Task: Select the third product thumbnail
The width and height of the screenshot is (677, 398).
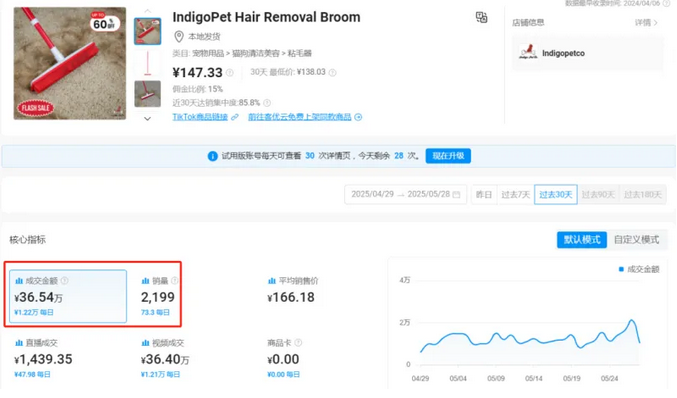Action: click(x=148, y=94)
